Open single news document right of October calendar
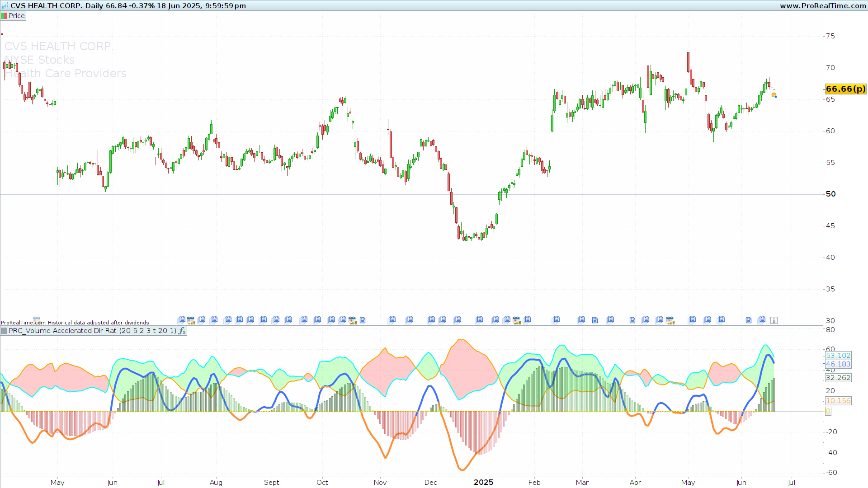Screen dimensions: 868x488 (x=363, y=321)
